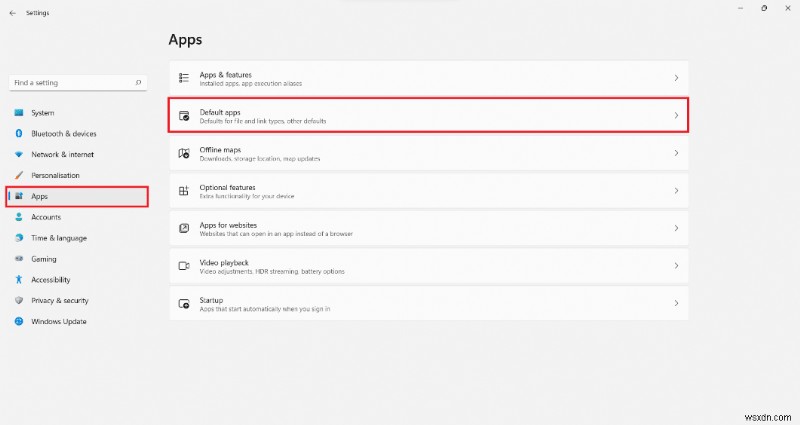
Task: Open Accessibility settings from sidebar
Action: (52, 280)
